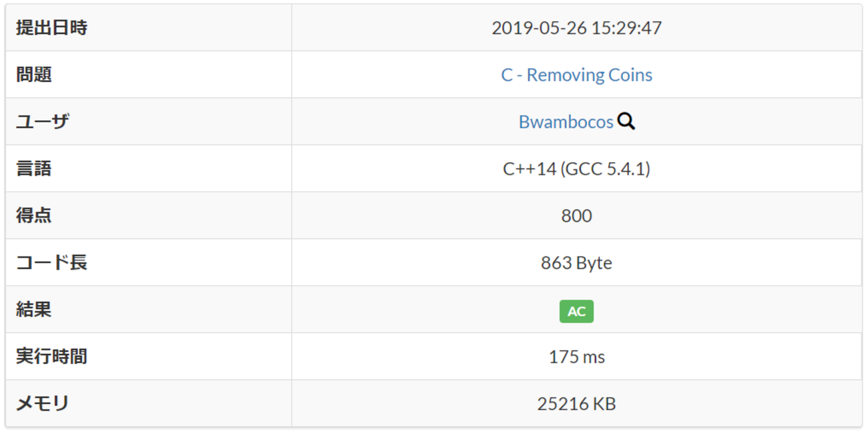
Task: Click the コード長 row header
Action: click(51, 263)
